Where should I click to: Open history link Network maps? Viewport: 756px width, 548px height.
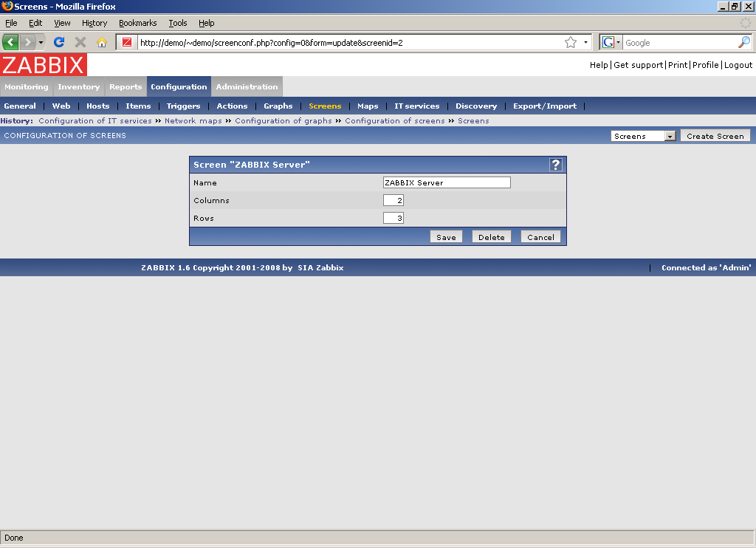193,120
